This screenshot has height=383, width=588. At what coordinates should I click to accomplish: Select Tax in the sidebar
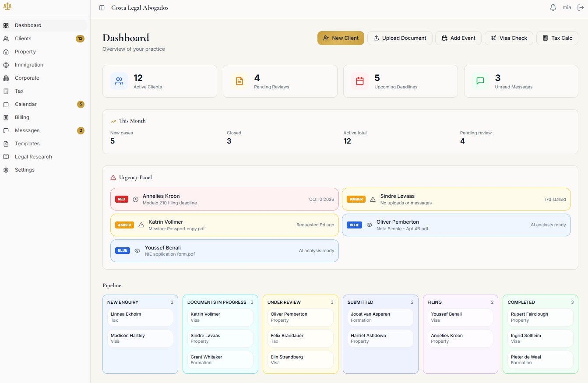[44, 91]
